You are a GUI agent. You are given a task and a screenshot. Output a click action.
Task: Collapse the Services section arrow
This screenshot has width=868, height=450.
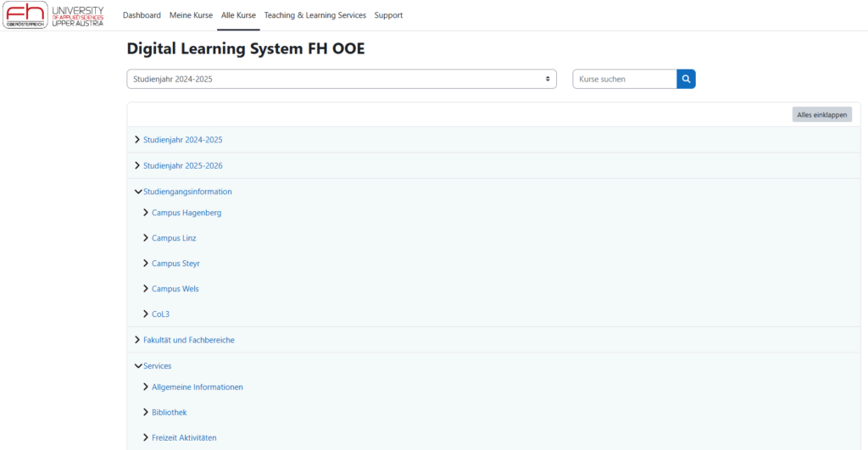(x=138, y=366)
